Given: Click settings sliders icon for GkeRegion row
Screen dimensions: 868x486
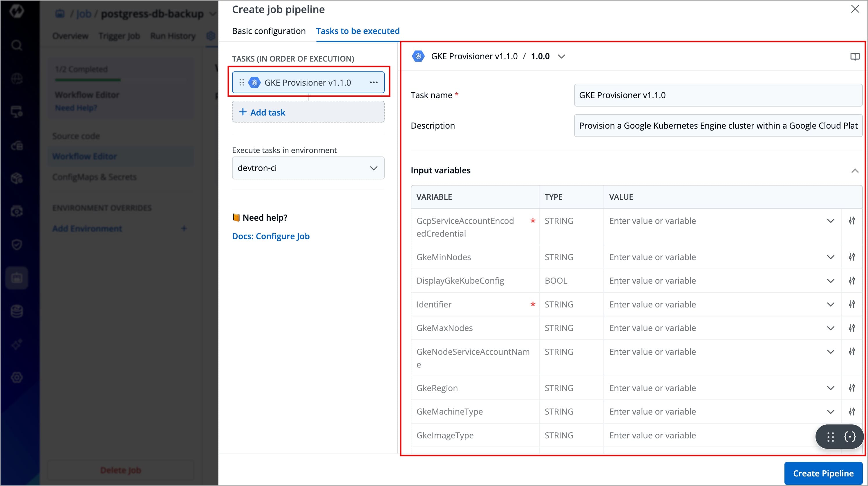Looking at the screenshot, I should coord(851,388).
